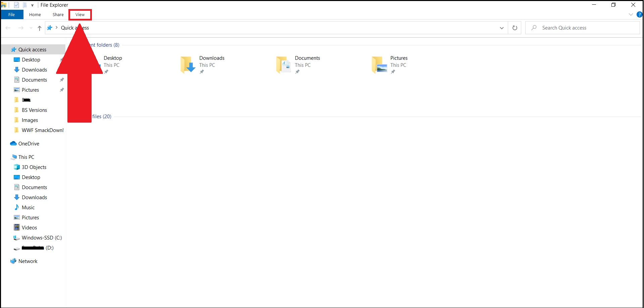
Task: Click the Refresh button beside address bar
Action: 515,28
